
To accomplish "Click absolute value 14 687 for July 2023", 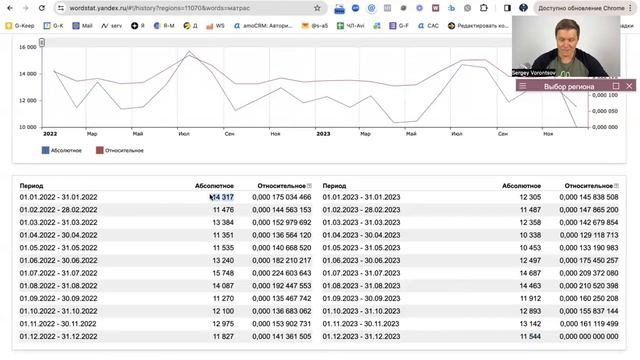I will [x=530, y=273].
